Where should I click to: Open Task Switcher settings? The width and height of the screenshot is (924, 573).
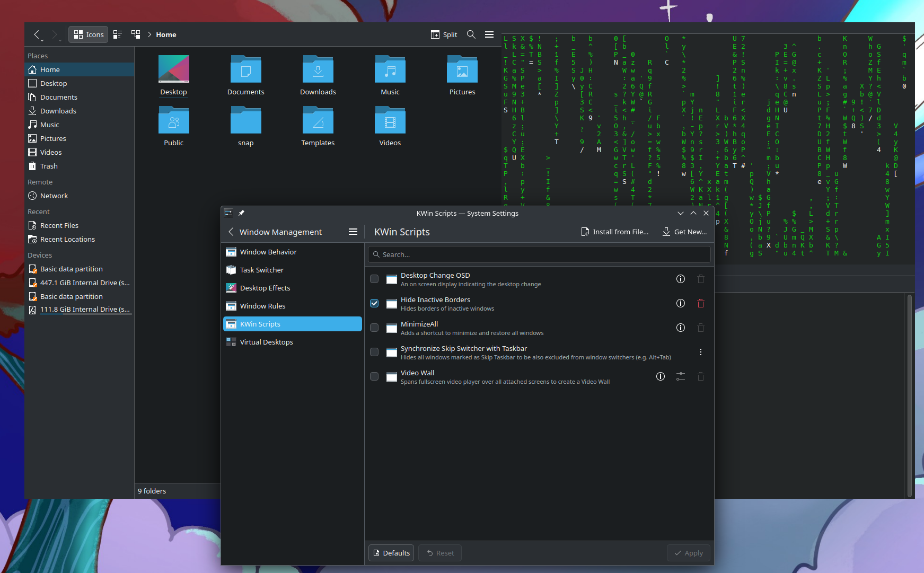[x=293, y=270]
